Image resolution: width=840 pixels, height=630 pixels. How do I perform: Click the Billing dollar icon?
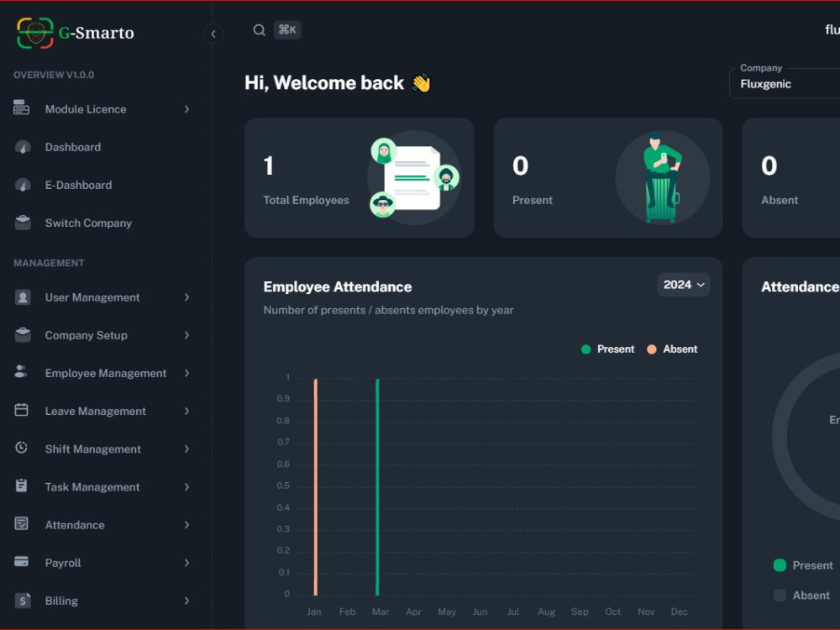[x=23, y=601]
